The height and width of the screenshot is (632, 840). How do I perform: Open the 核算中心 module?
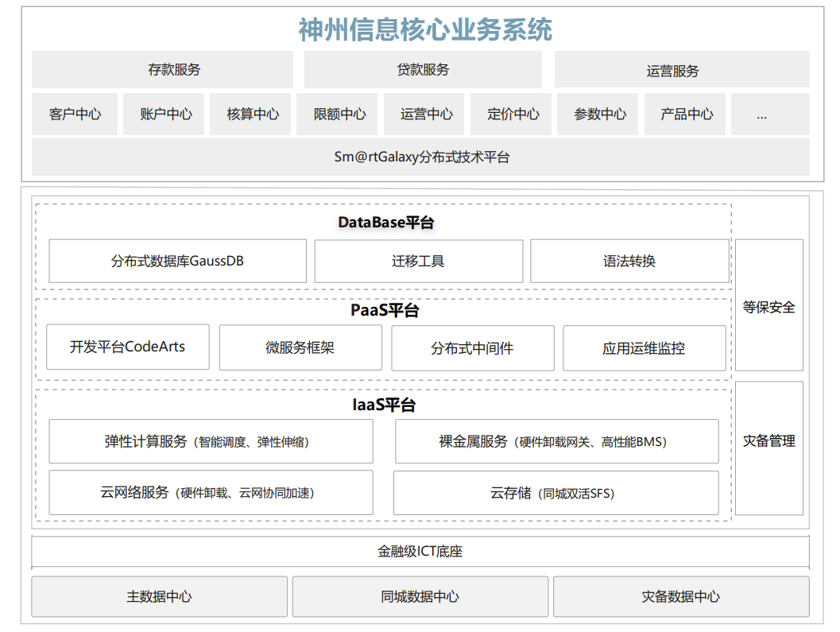pyautogui.click(x=250, y=114)
